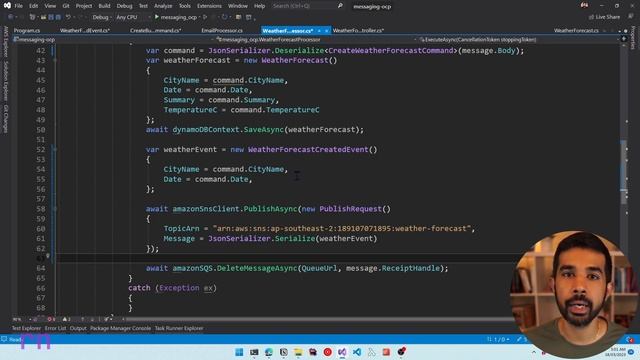Click the lightbulb quick action at line 63

[x=48, y=257]
